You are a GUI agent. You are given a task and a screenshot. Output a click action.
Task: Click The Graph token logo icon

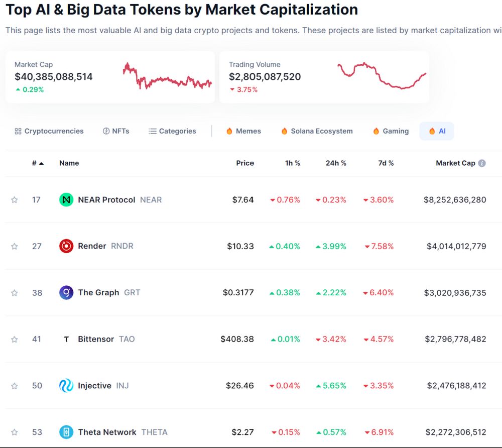click(66, 293)
